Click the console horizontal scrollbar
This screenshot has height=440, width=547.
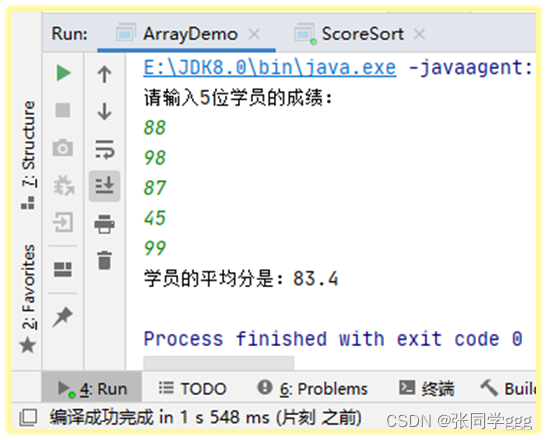pos(219,363)
